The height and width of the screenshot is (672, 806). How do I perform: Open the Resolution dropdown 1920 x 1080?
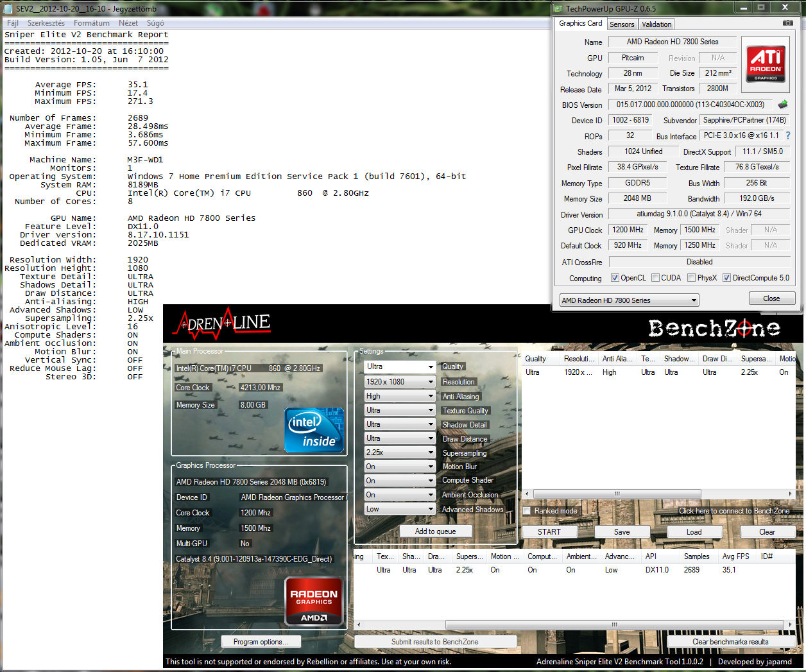[x=400, y=382]
